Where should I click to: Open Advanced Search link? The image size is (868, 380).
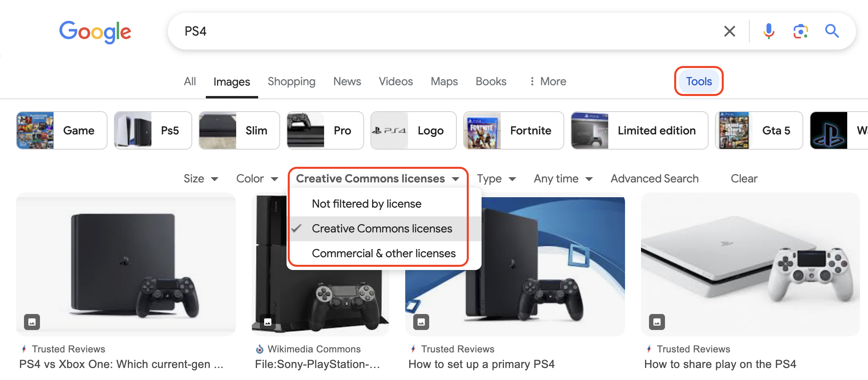coord(655,178)
